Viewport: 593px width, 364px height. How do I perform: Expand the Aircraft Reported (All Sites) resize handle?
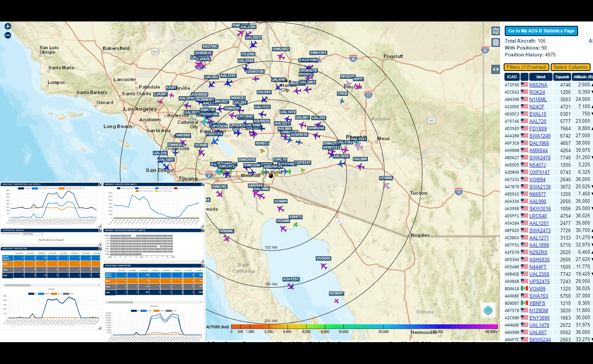[100, 226]
